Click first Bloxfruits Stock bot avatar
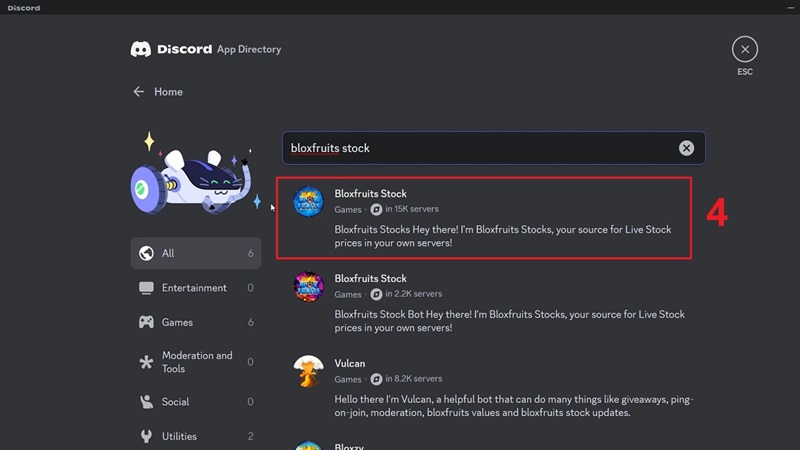The height and width of the screenshot is (450, 800). pos(308,201)
